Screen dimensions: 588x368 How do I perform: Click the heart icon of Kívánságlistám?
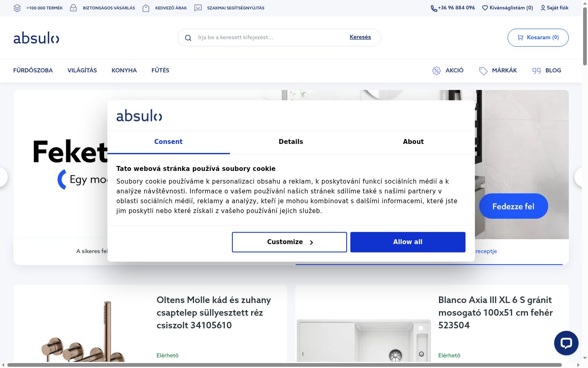[485, 8]
